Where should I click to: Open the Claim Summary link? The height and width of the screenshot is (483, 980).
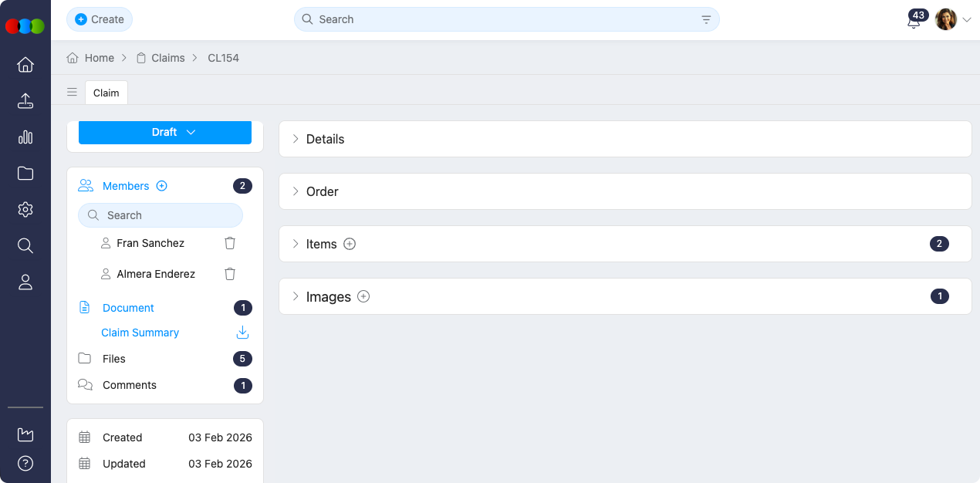[140, 333]
